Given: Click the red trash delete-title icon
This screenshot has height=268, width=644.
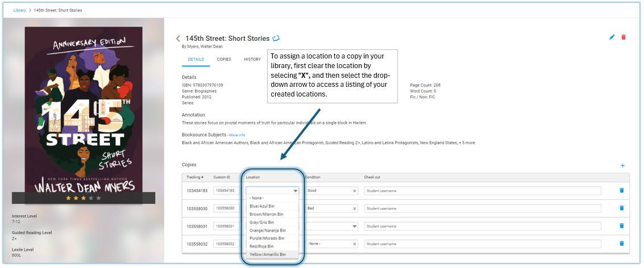Looking at the screenshot, I should click(x=624, y=37).
